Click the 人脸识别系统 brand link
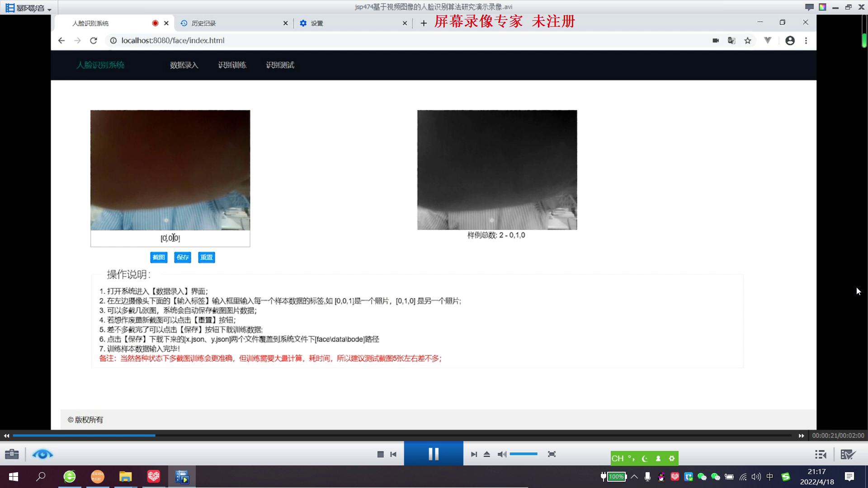The width and height of the screenshot is (868, 488). point(100,65)
